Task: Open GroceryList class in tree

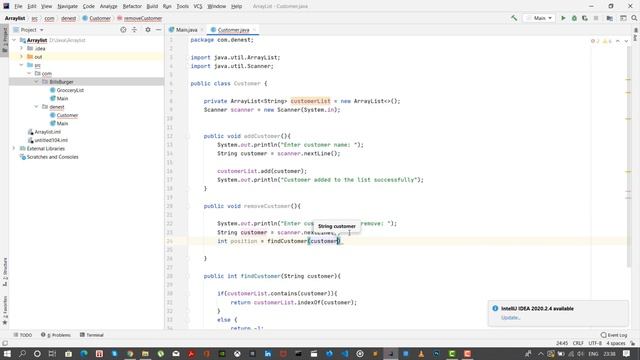Action: (70, 90)
